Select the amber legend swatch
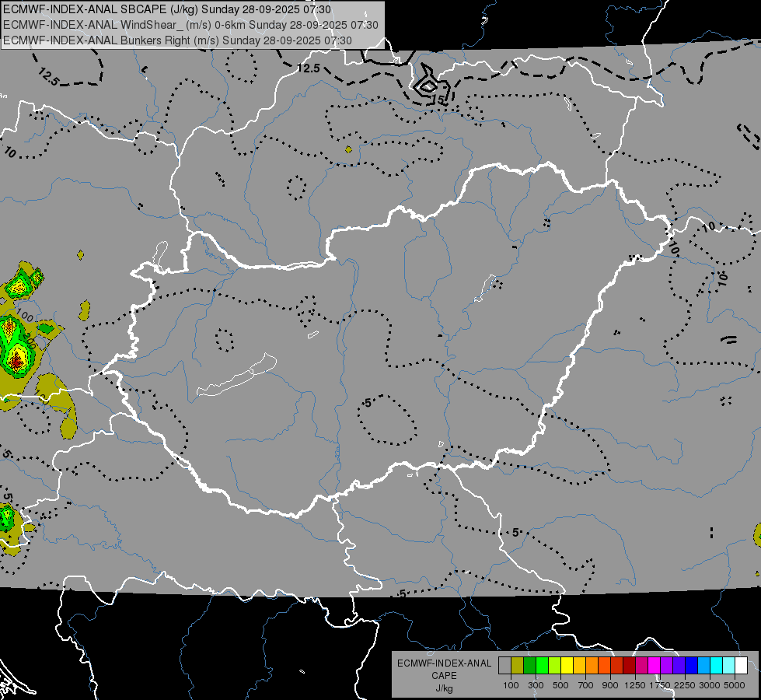The width and height of the screenshot is (761, 700). pos(579,666)
